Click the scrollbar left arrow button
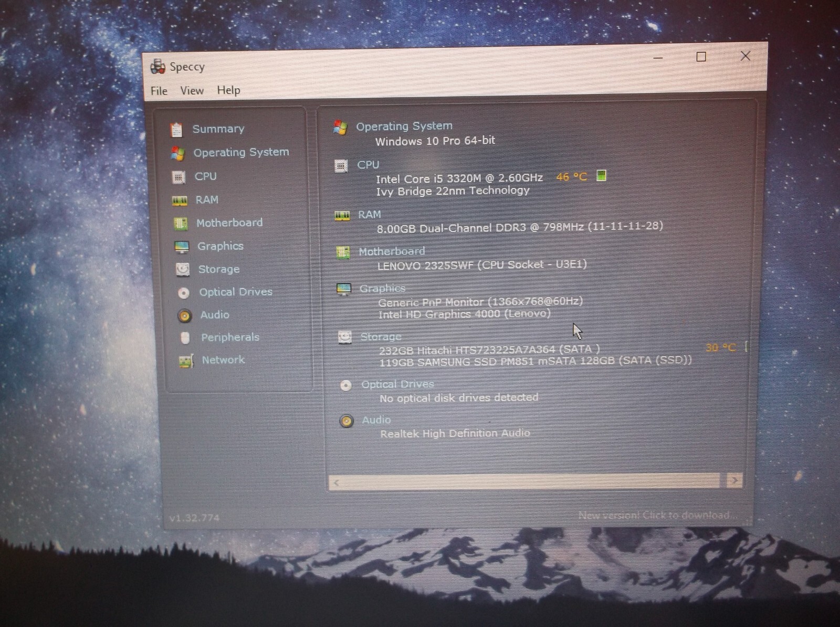This screenshot has width=840, height=627. tap(337, 483)
